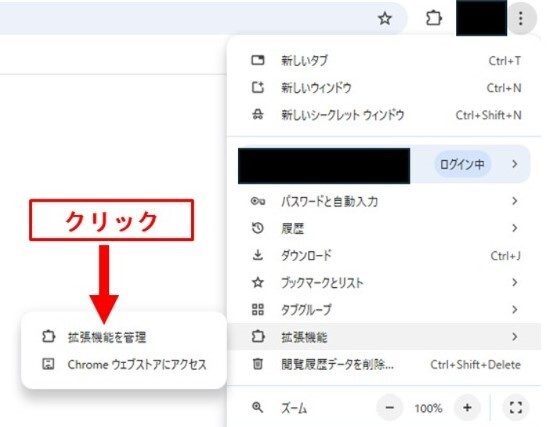This screenshot has height=427, width=560.
Task: Click the Ctrl+Shift+N shortcut text
Action: [489, 115]
